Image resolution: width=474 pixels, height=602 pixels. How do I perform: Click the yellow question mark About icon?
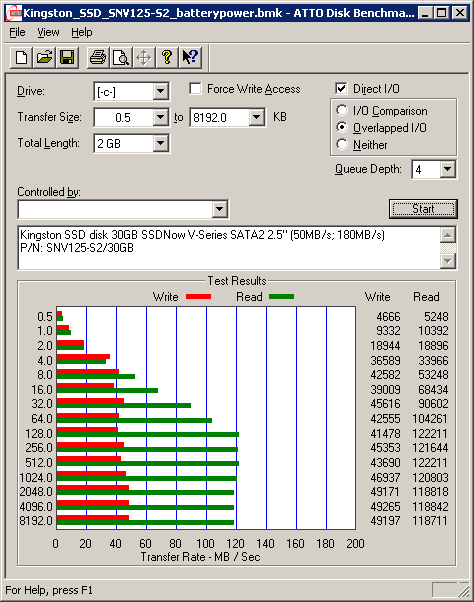(167, 58)
